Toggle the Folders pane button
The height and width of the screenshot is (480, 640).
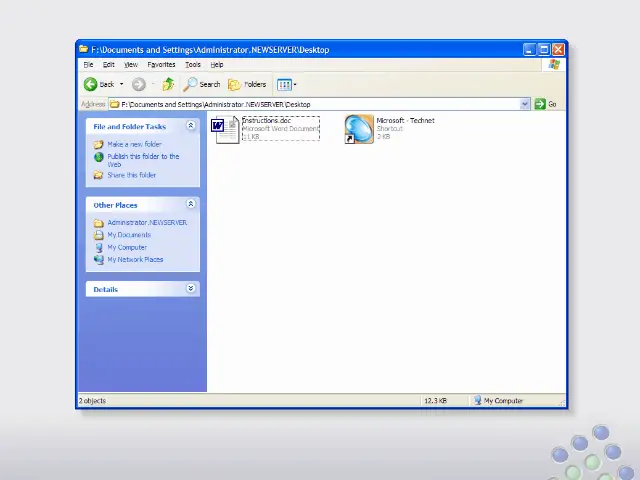[x=247, y=85]
